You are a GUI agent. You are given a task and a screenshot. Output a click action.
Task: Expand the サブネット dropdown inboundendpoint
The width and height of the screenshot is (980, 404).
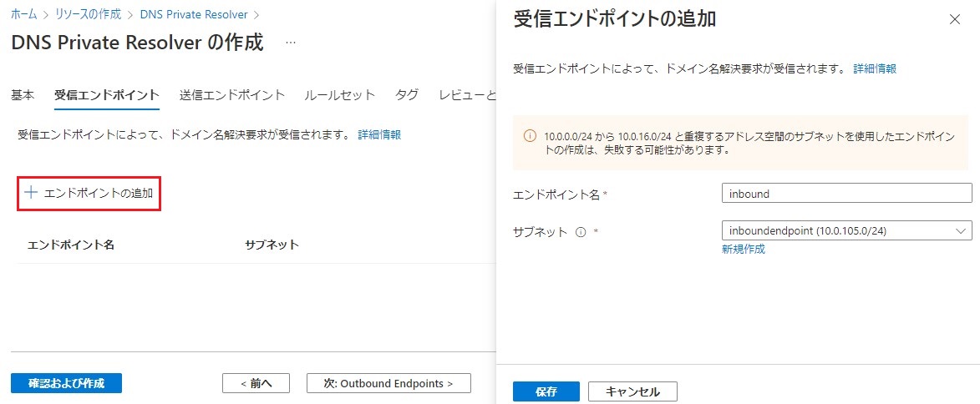tap(847, 230)
